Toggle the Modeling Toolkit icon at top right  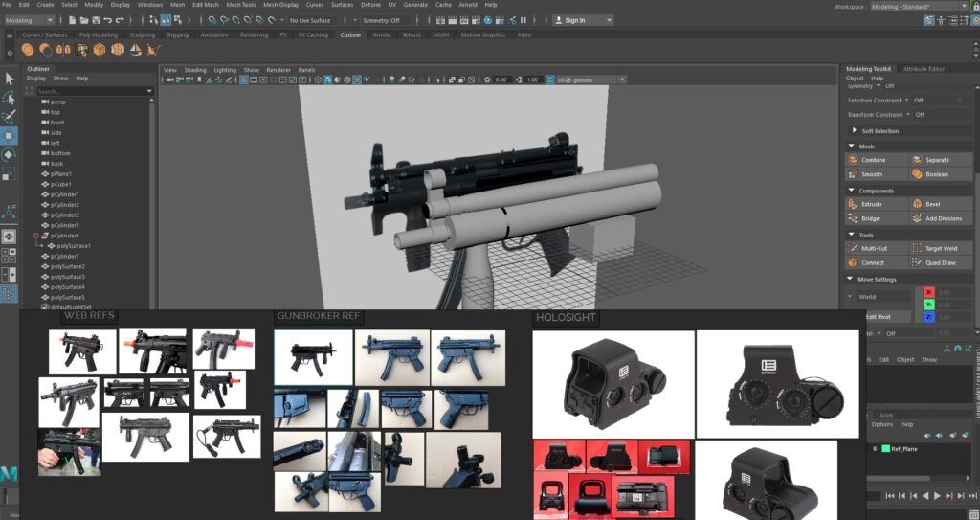click(x=929, y=21)
